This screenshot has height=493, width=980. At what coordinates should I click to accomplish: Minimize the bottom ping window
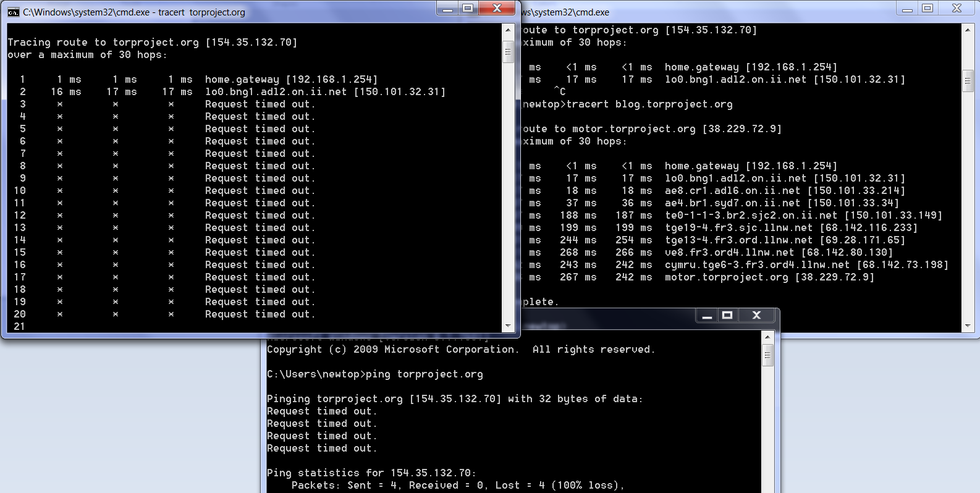(x=707, y=315)
